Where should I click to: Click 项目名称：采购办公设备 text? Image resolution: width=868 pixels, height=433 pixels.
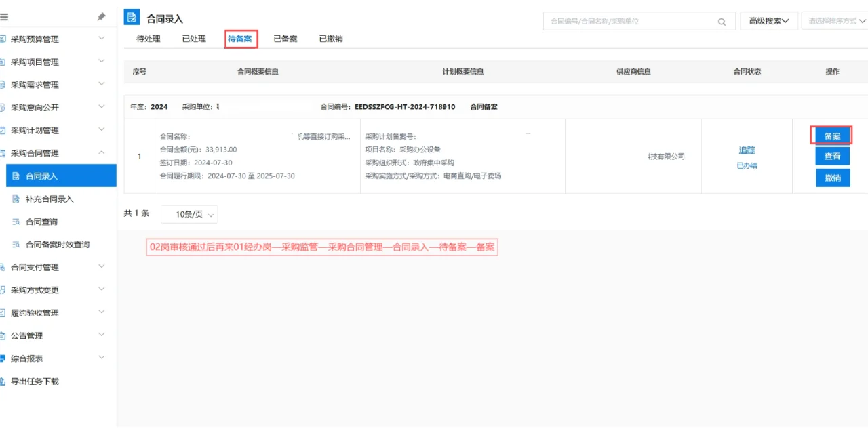coord(403,150)
